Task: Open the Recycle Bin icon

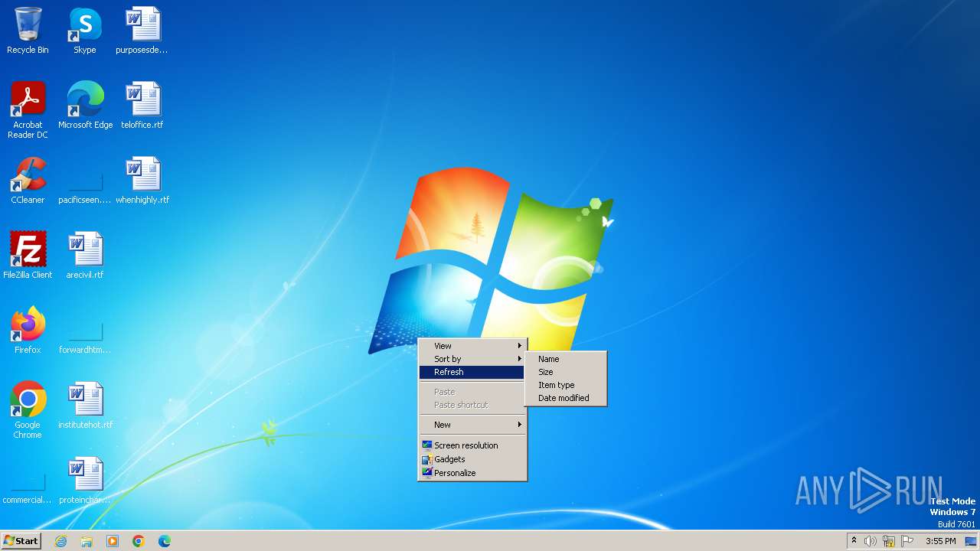Action: [28, 31]
